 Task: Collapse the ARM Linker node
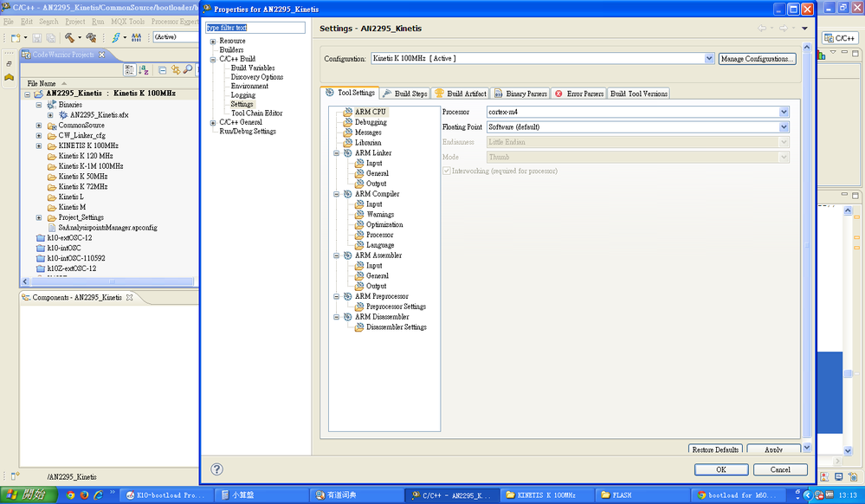pos(337,153)
